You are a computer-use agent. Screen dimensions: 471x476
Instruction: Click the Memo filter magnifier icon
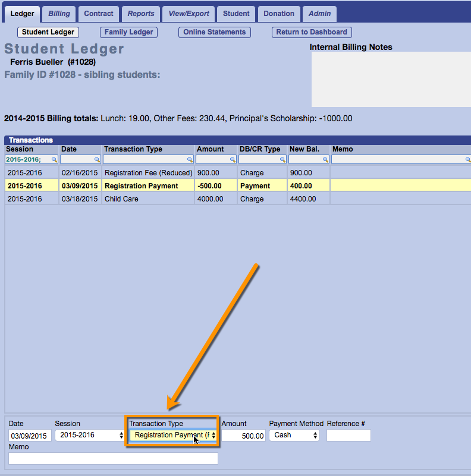[467, 160]
